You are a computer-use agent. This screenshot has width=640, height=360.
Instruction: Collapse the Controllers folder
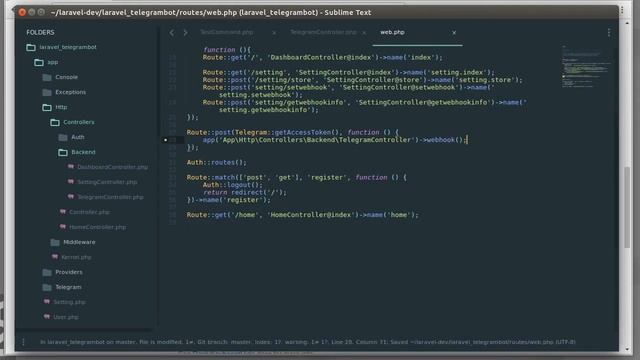(79, 122)
